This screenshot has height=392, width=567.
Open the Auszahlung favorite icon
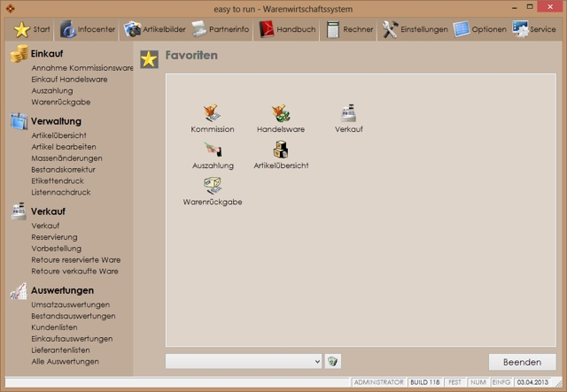coord(213,150)
